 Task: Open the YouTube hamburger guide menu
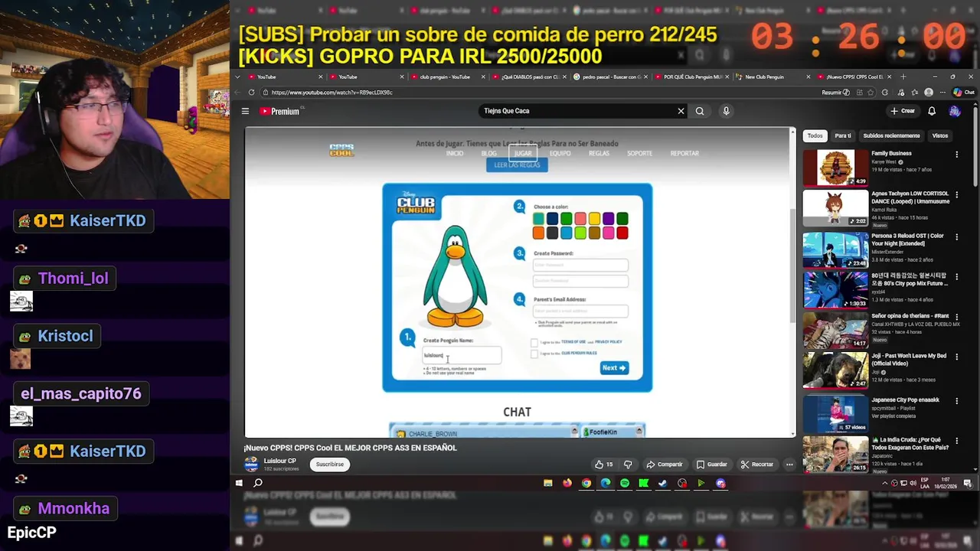[x=245, y=111]
